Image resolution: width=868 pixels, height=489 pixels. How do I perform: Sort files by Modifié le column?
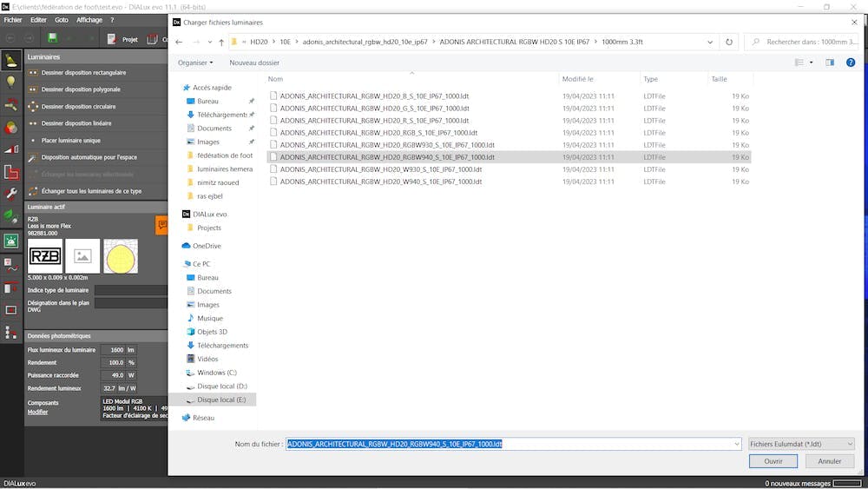click(x=577, y=79)
